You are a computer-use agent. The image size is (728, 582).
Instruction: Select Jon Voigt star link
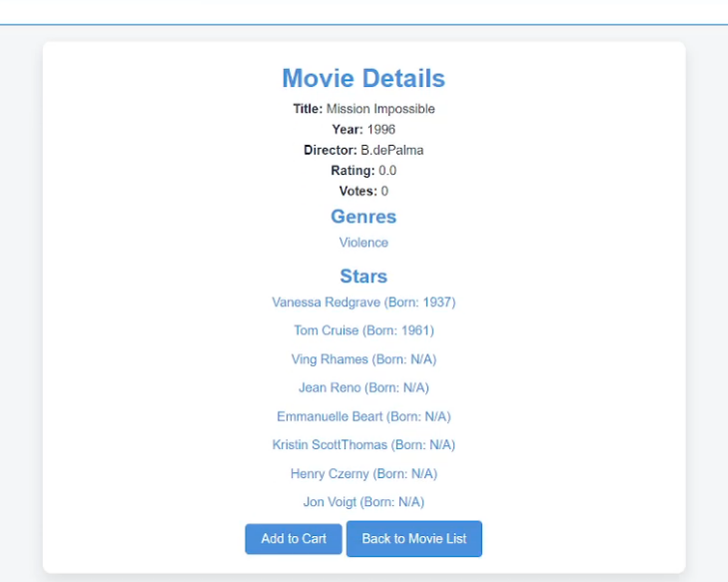pos(364,502)
